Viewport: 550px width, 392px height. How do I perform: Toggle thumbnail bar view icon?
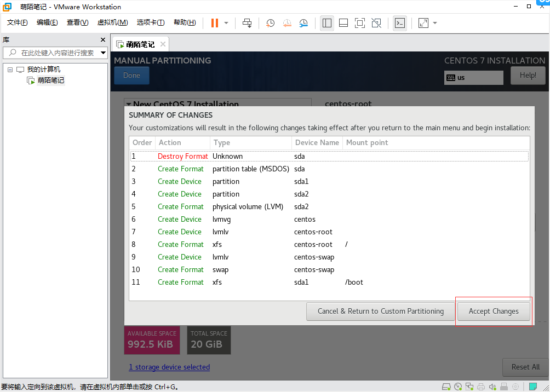[343, 23]
